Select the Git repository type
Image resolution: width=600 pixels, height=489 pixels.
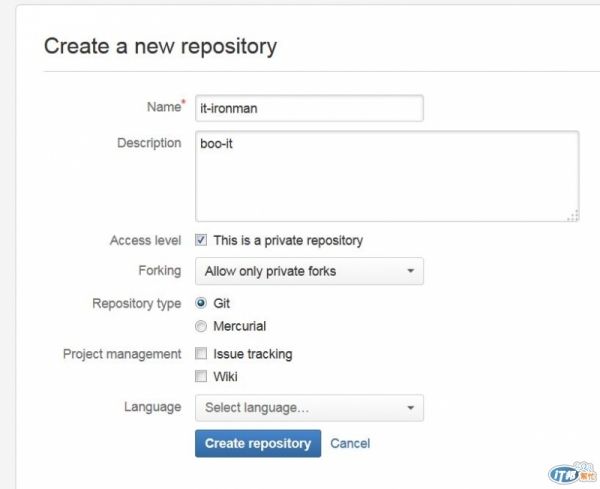[x=201, y=303]
